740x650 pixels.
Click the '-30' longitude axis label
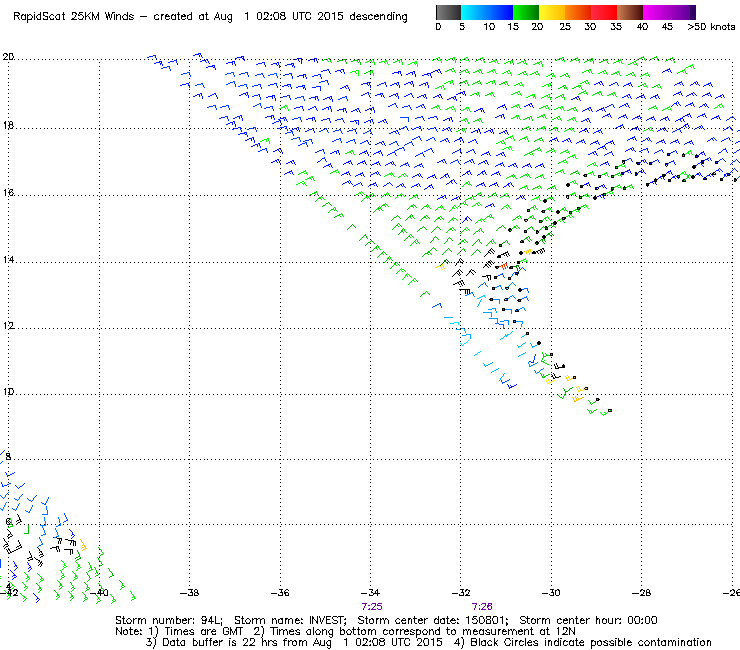point(551,593)
